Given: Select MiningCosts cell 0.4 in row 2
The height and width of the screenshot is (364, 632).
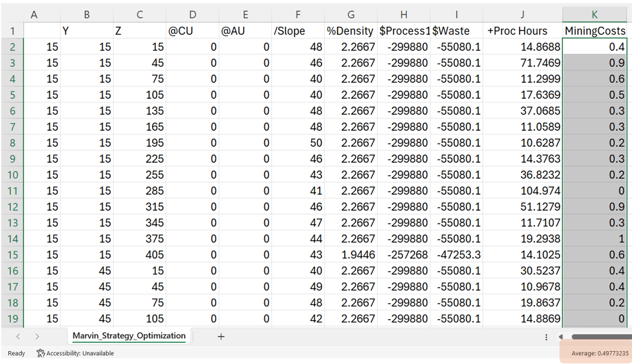Looking at the screenshot, I should point(595,47).
